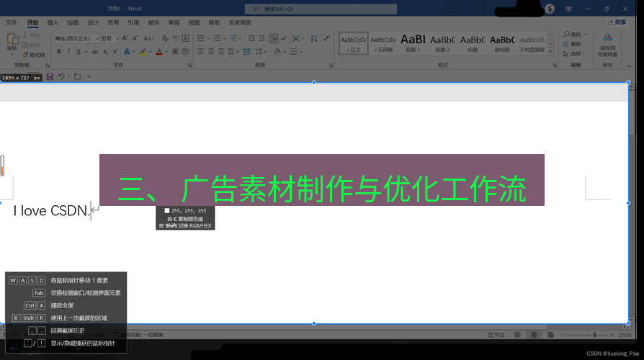Open the 文件 (File) tab
This screenshot has width=644, height=360.
click(11, 22)
